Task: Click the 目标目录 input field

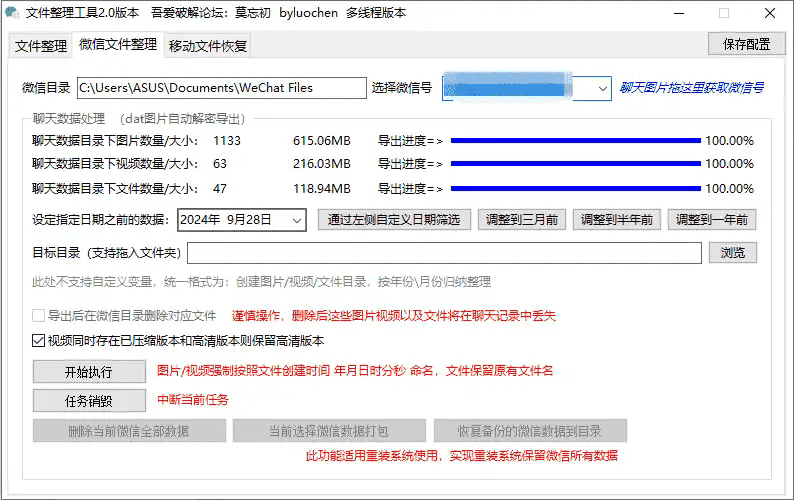Action: [444, 253]
